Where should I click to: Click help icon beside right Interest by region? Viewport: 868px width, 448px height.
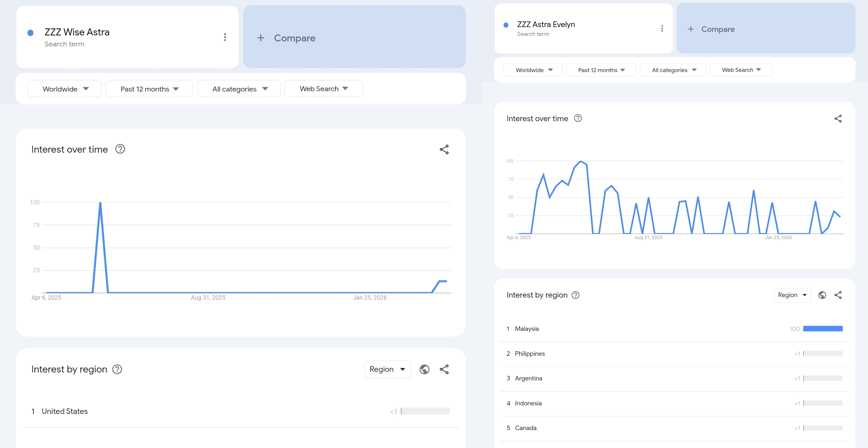575,295
